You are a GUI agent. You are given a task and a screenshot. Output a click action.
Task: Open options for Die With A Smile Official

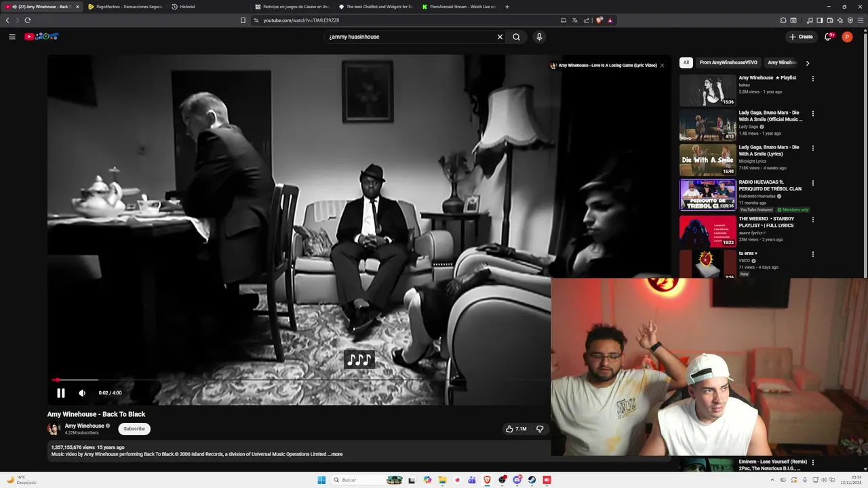click(812, 113)
